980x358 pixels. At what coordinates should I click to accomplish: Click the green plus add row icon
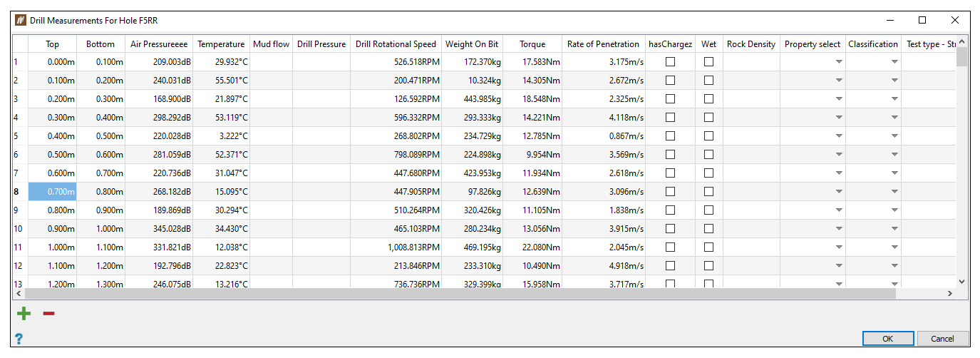click(24, 314)
